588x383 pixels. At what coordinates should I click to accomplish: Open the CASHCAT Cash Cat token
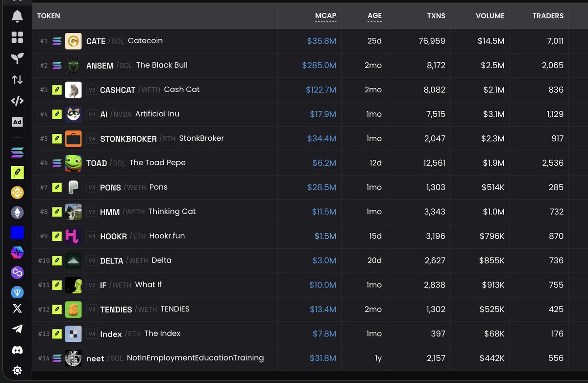(x=310, y=90)
